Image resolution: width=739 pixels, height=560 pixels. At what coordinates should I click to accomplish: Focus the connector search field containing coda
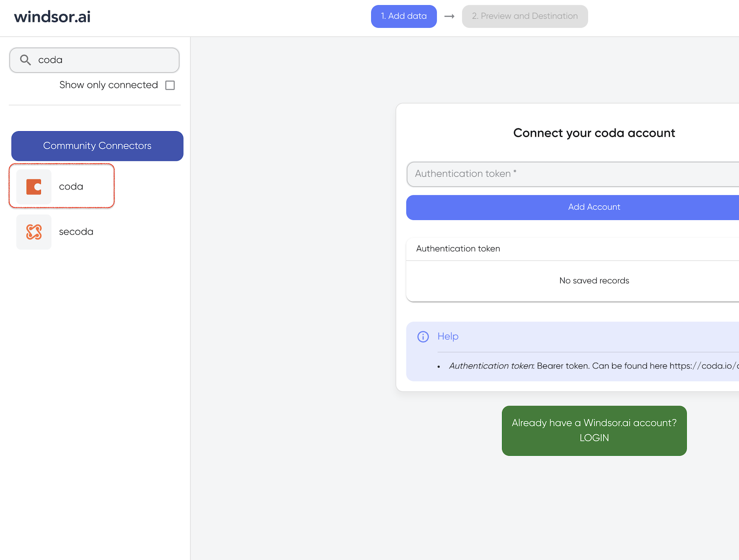[94, 60]
